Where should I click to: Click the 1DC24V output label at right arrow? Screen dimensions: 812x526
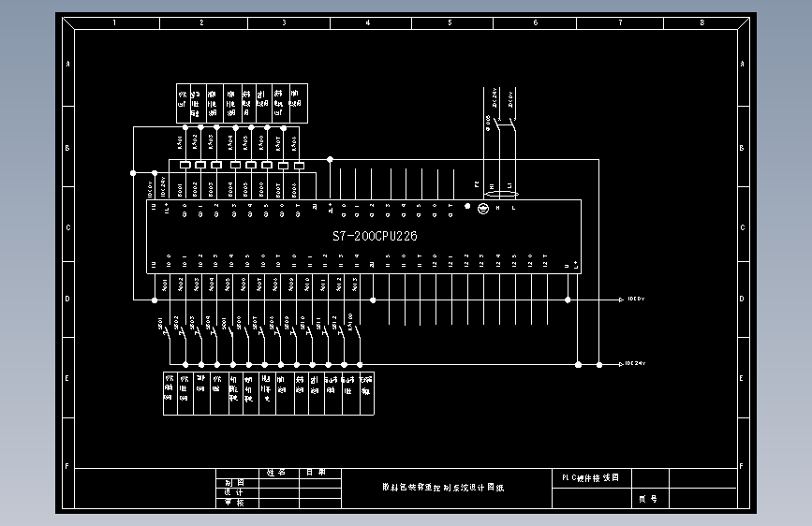[635, 363]
